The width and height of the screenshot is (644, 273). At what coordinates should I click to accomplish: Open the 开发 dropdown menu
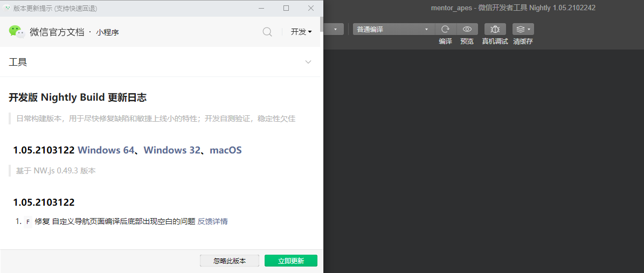[x=301, y=32]
